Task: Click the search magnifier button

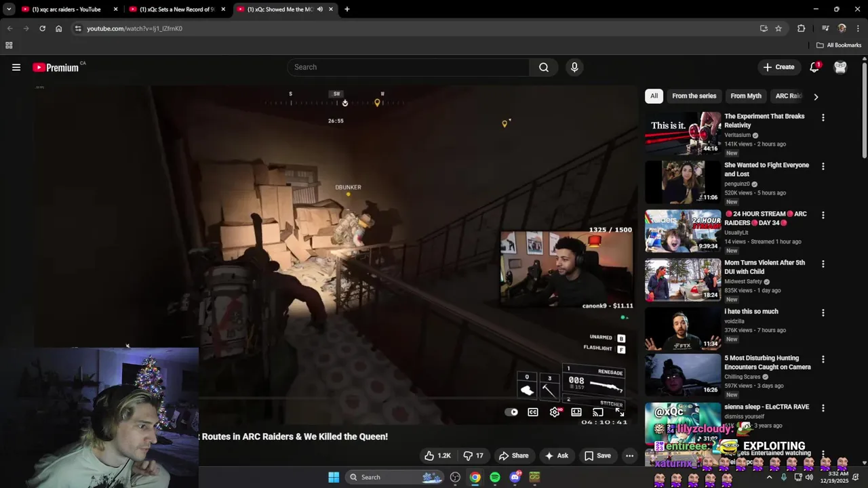Action: [x=544, y=67]
